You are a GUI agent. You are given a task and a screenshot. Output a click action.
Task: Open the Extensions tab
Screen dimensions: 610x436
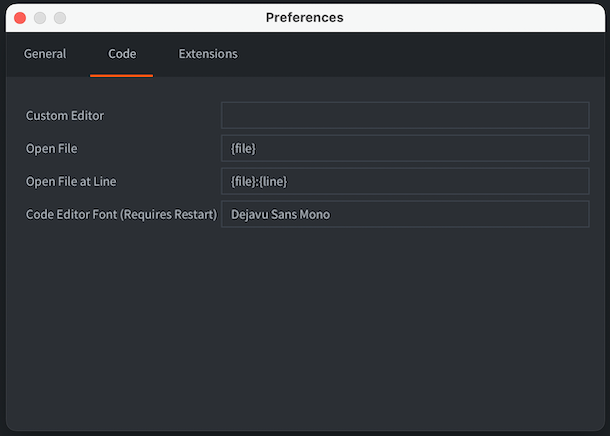tap(208, 54)
